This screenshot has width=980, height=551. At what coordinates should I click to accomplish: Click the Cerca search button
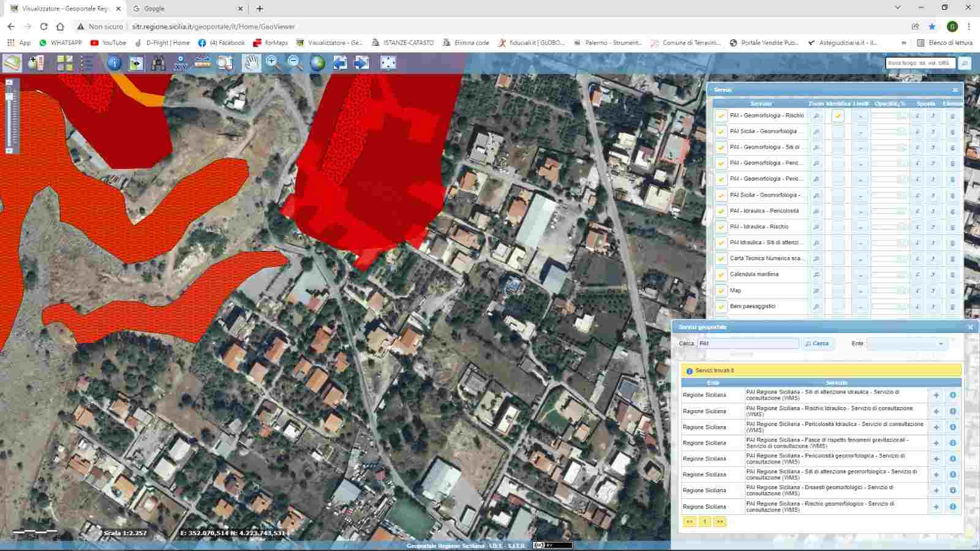coord(817,344)
